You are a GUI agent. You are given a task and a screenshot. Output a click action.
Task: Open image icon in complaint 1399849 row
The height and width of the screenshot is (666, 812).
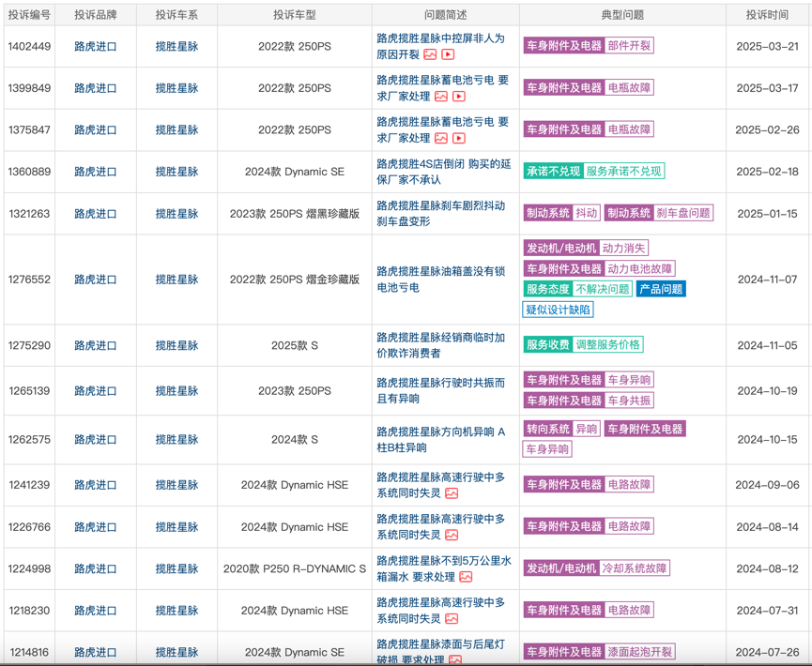440,97
